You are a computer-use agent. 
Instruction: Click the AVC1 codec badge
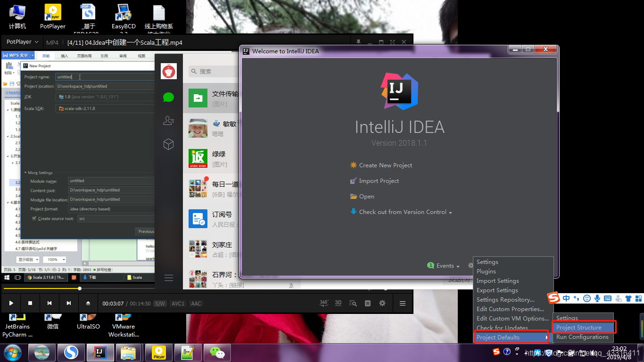tap(178, 304)
